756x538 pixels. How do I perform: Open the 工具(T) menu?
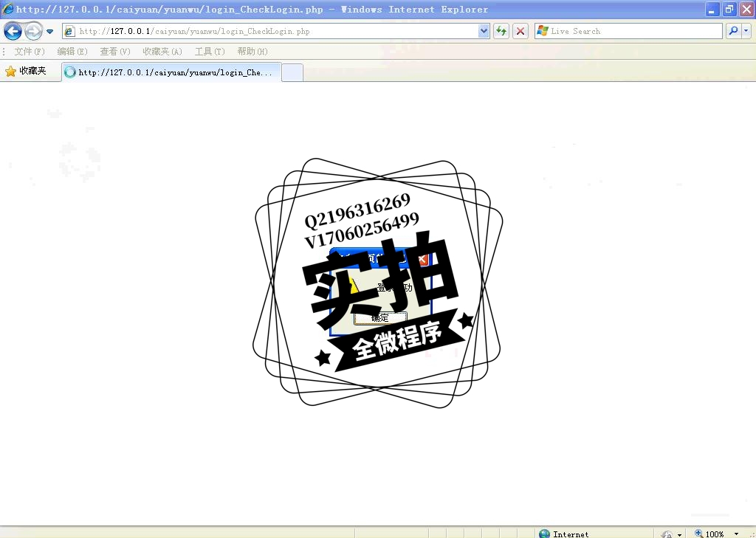click(x=209, y=52)
